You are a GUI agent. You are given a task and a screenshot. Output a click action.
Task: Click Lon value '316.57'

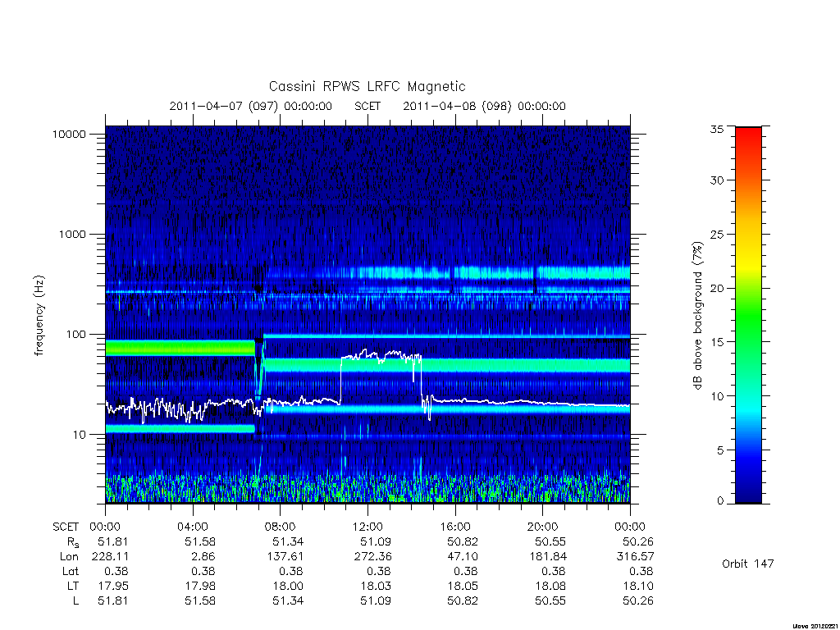pyautogui.click(x=636, y=557)
